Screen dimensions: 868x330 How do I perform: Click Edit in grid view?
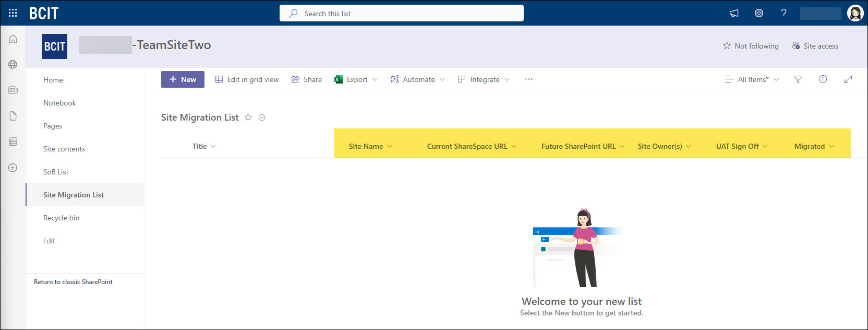coord(247,79)
